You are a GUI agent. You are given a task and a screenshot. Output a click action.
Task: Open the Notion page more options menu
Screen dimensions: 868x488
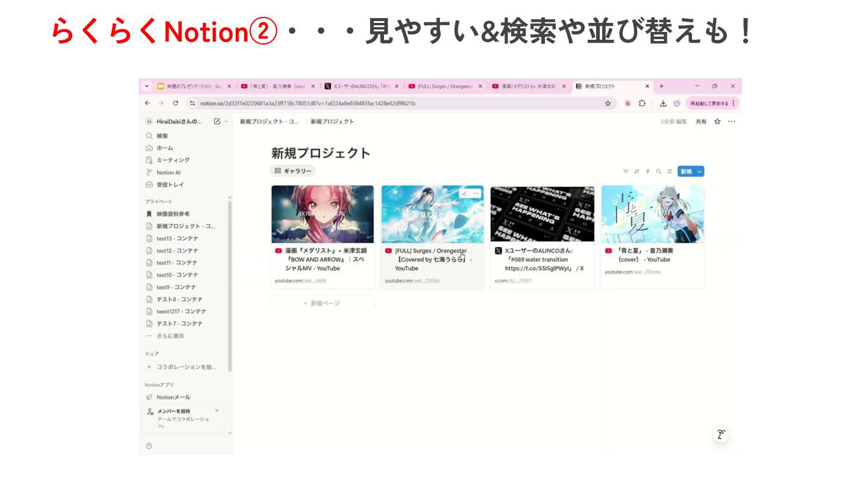[732, 122]
